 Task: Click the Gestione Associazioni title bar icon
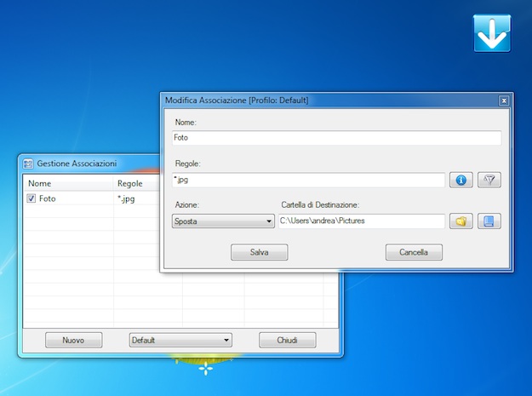(28, 164)
